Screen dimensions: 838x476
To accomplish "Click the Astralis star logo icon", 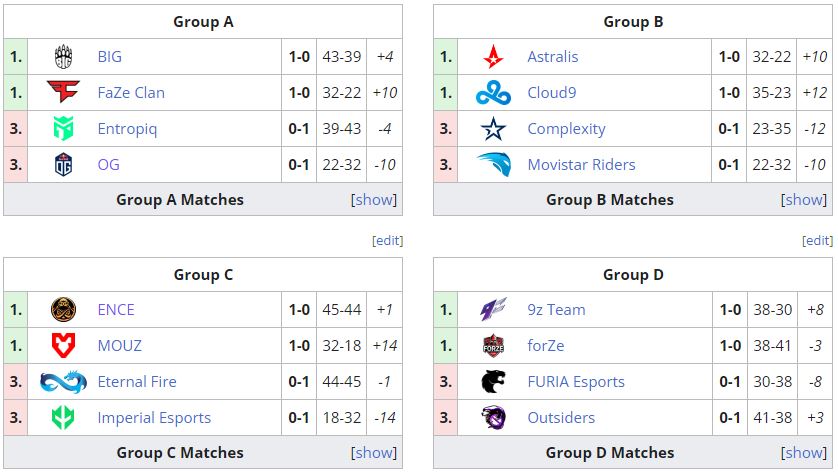I will click(x=493, y=57).
